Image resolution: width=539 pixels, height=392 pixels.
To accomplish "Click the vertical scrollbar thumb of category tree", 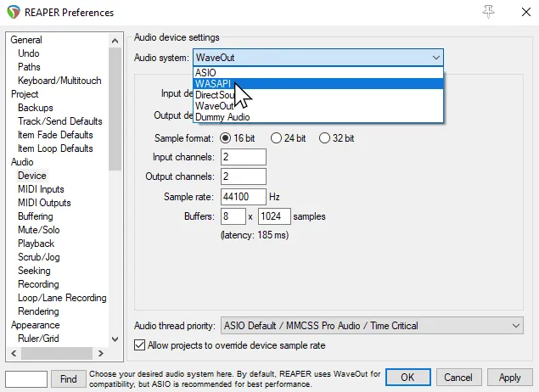I will pyautogui.click(x=115, y=109).
